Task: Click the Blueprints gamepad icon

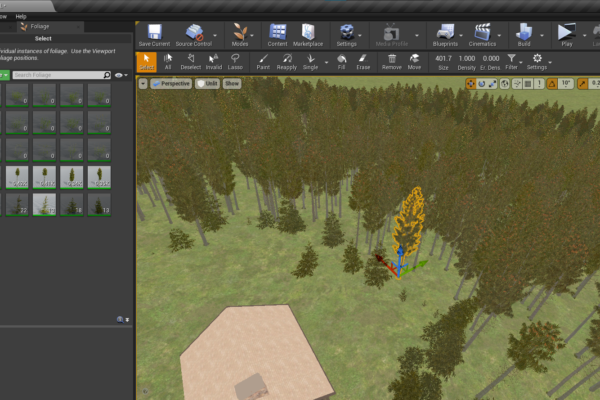Action: click(445, 32)
